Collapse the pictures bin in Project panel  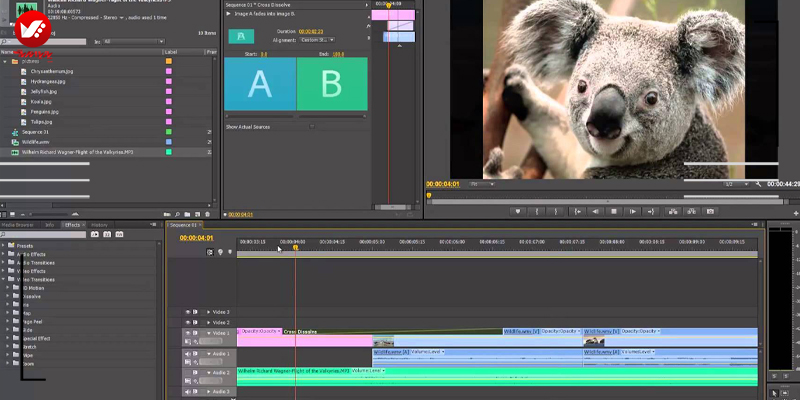click(x=5, y=61)
